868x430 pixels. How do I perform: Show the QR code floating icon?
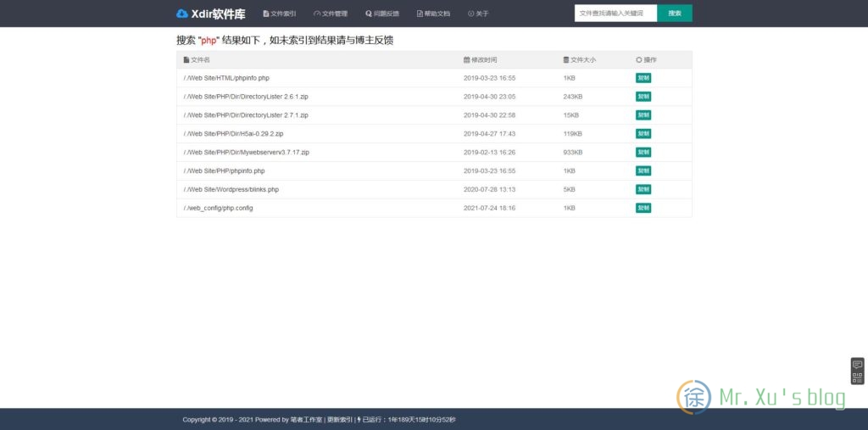click(x=857, y=377)
